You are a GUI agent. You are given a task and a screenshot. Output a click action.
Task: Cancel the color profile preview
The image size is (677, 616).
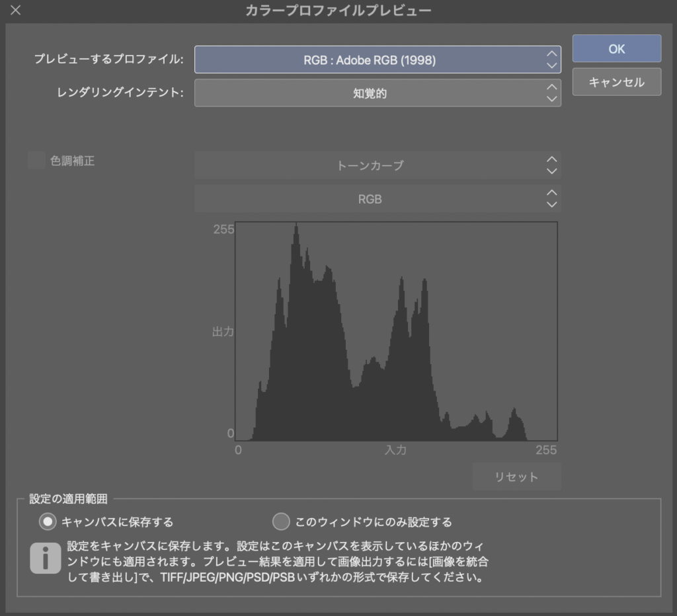click(x=616, y=81)
